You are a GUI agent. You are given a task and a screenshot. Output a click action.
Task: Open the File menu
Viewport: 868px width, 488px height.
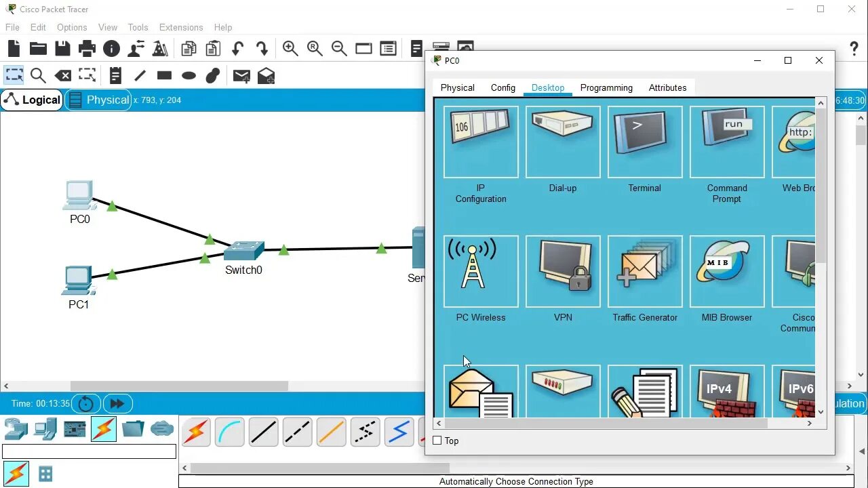[x=12, y=27]
